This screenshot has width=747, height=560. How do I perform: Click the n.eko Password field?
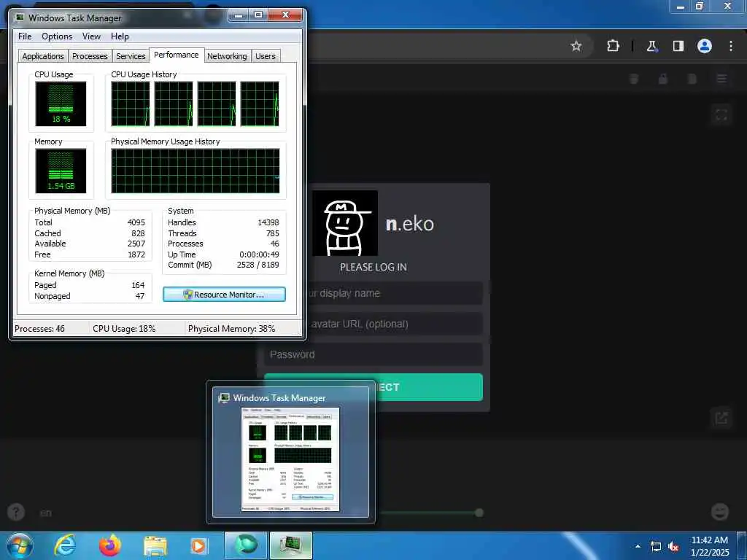pos(373,354)
